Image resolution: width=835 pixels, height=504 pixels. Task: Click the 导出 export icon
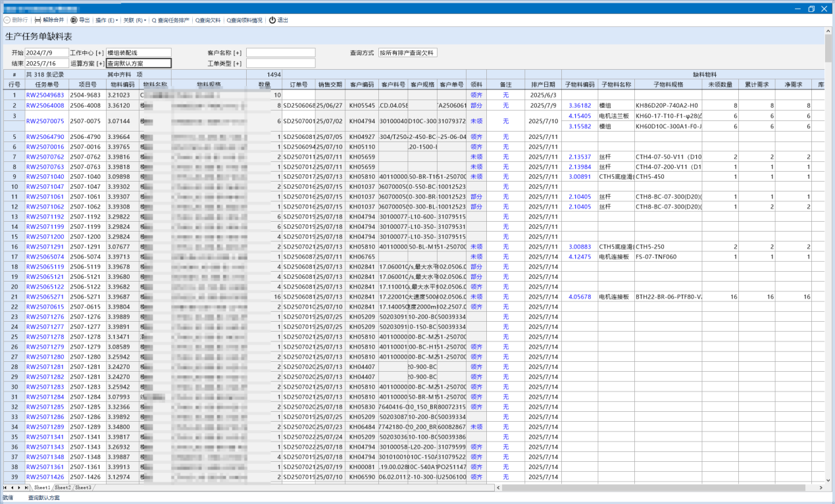pos(74,20)
